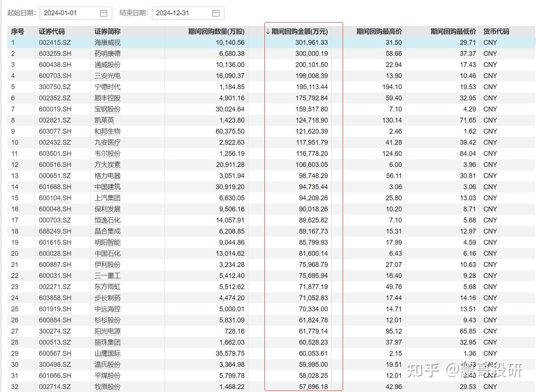This screenshot has height=392, width=536.
Task: Click the descending sort arrow on 期间回购金额
Action: click(x=267, y=32)
